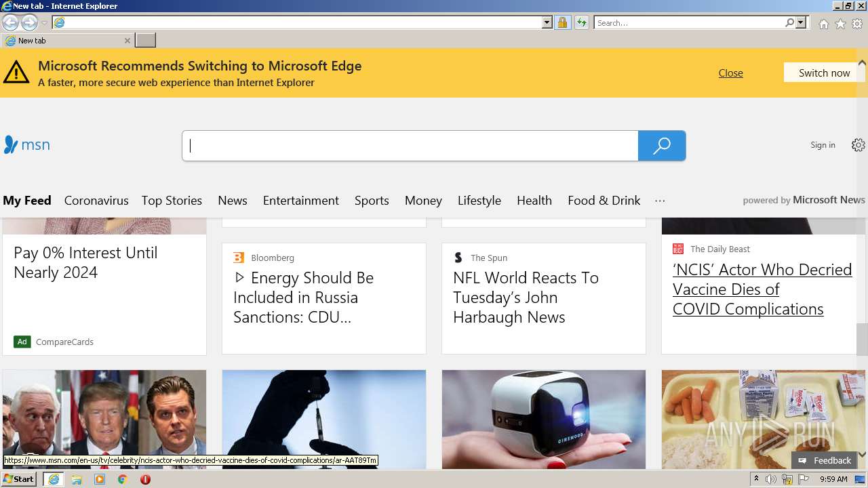The height and width of the screenshot is (488, 868).
Task: Open NCIS Actor Who Decried Vaccine article
Action: [762, 289]
